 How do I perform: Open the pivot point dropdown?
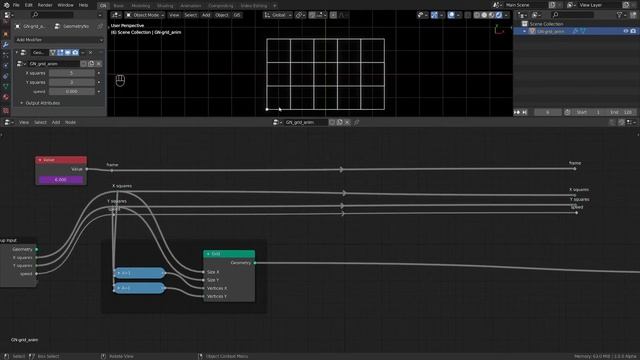click(x=300, y=15)
